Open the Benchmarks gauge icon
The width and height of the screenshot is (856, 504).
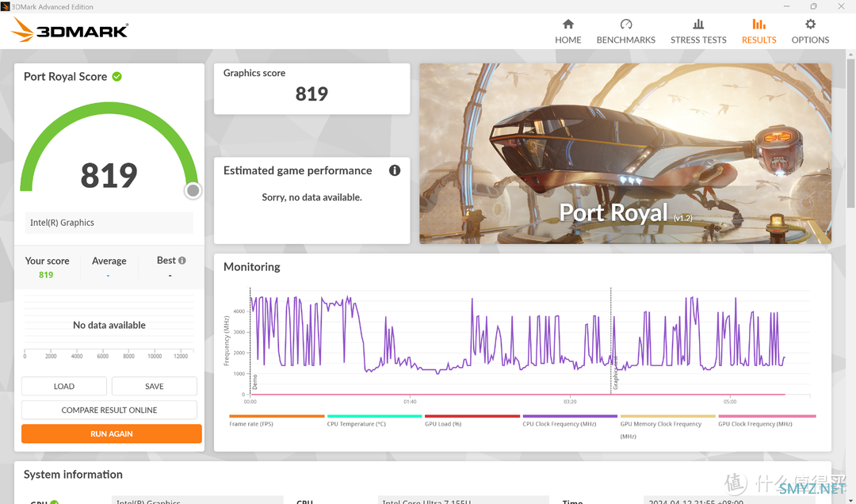click(626, 24)
